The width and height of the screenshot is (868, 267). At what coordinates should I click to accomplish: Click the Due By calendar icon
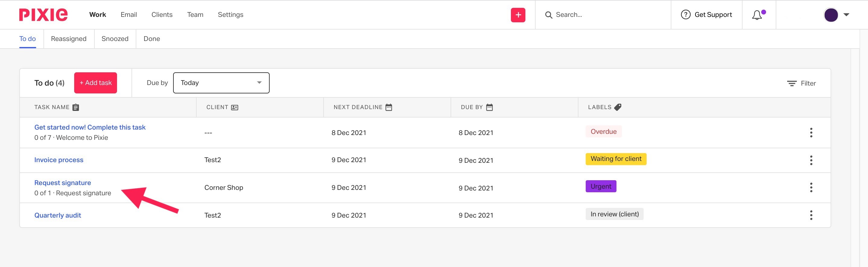(x=489, y=107)
